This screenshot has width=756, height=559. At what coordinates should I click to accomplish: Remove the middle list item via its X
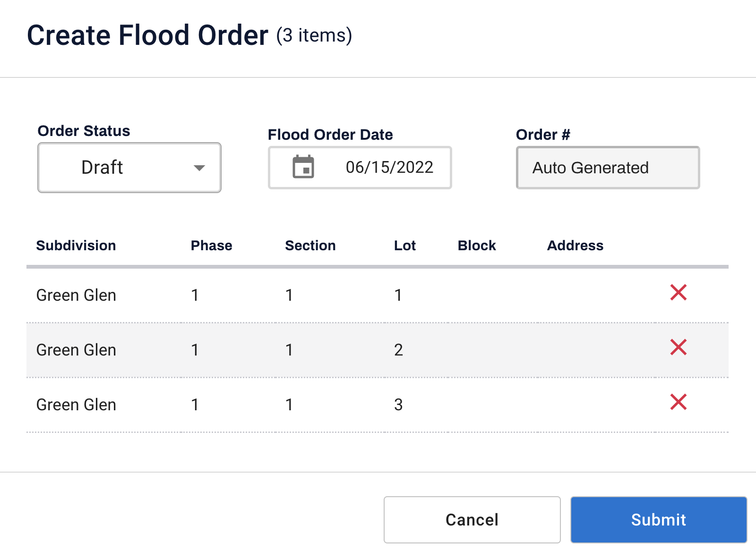coord(679,348)
